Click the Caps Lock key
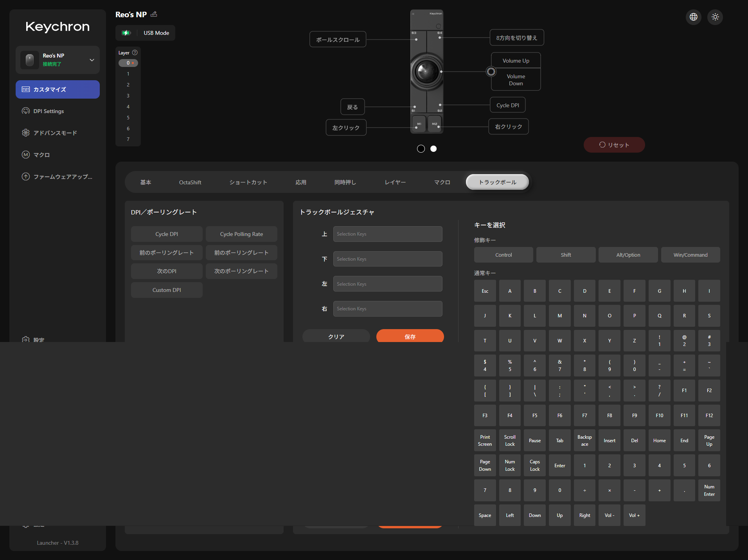 pos(534,465)
